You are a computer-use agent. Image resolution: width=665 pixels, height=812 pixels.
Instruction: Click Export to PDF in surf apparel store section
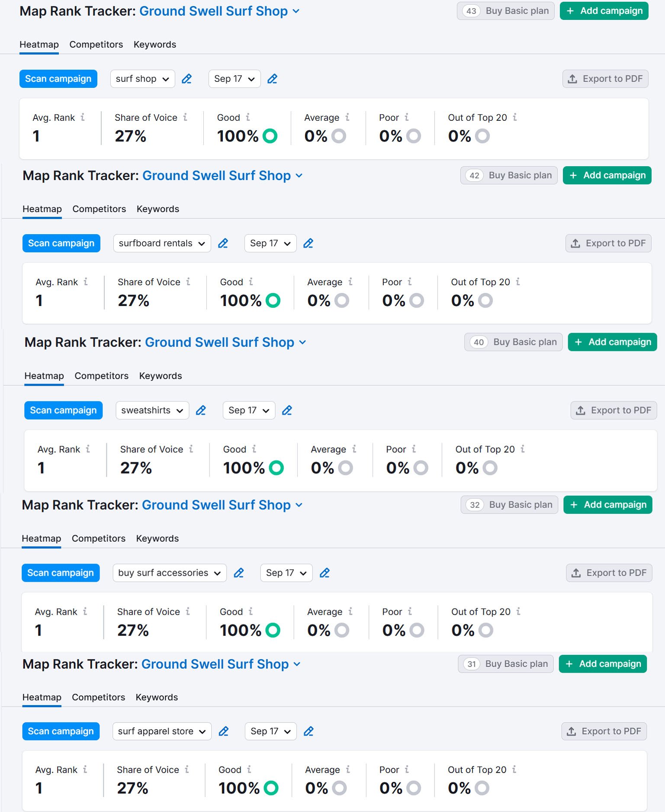(604, 731)
